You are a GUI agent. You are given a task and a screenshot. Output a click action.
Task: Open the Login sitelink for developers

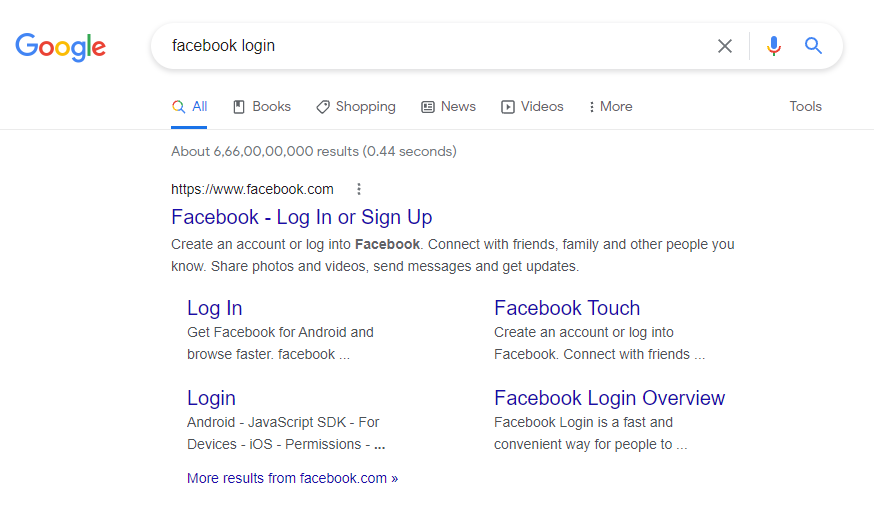pyautogui.click(x=211, y=398)
